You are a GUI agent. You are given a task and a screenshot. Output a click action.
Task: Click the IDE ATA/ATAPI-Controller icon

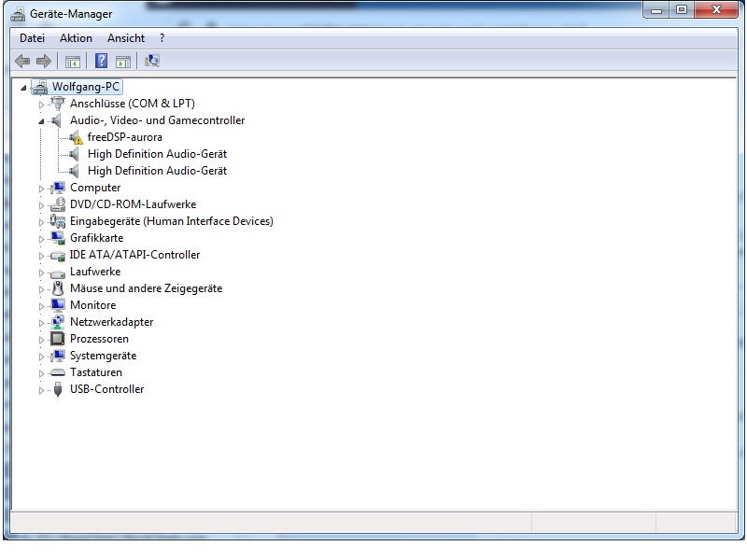(58, 256)
